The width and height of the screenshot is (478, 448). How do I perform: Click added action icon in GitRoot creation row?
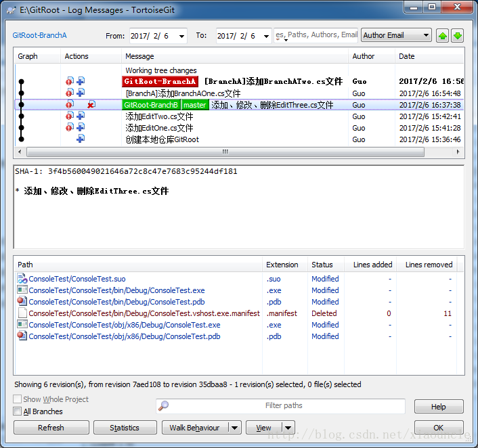point(81,139)
